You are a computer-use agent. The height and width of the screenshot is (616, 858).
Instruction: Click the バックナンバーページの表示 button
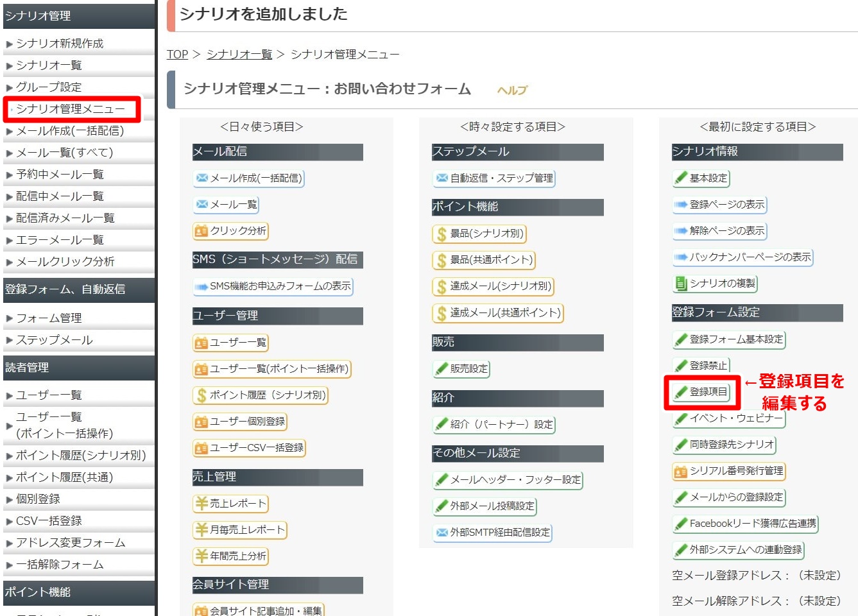pyautogui.click(x=742, y=257)
